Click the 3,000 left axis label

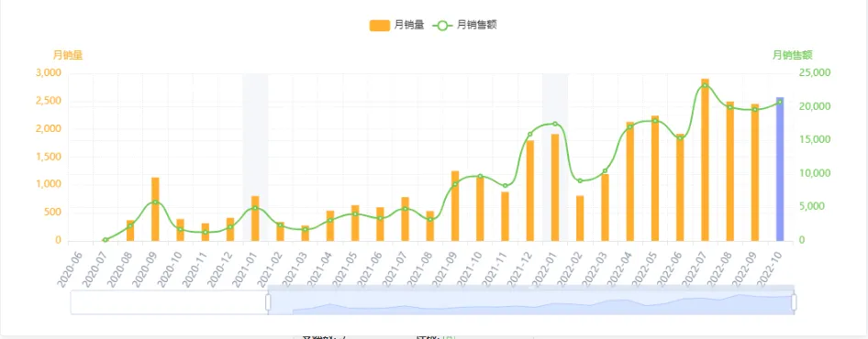48,73
